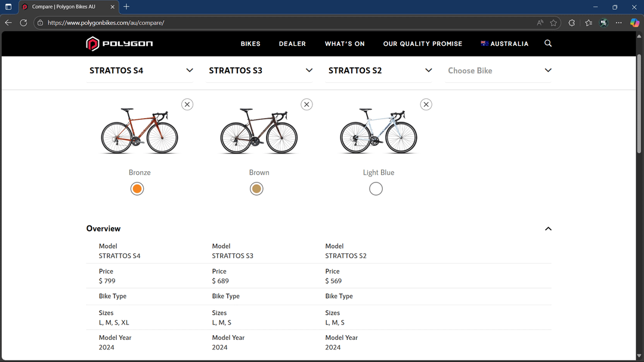Refresh the page using reload icon
644x362 pixels.
(x=23, y=23)
